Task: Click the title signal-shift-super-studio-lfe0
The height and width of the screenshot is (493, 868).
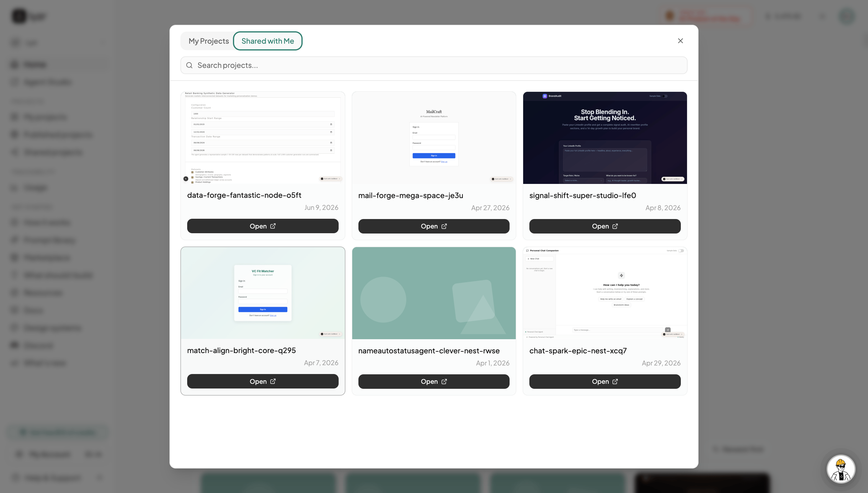Action: click(583, 195)
